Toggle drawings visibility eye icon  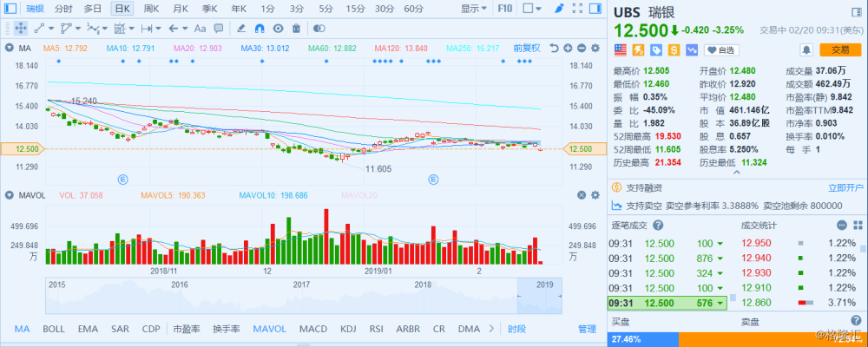[x=278, y=29]
